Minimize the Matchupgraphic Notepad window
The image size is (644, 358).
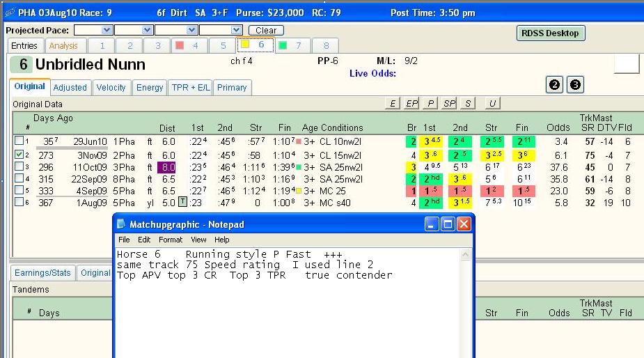pos(432,224)
